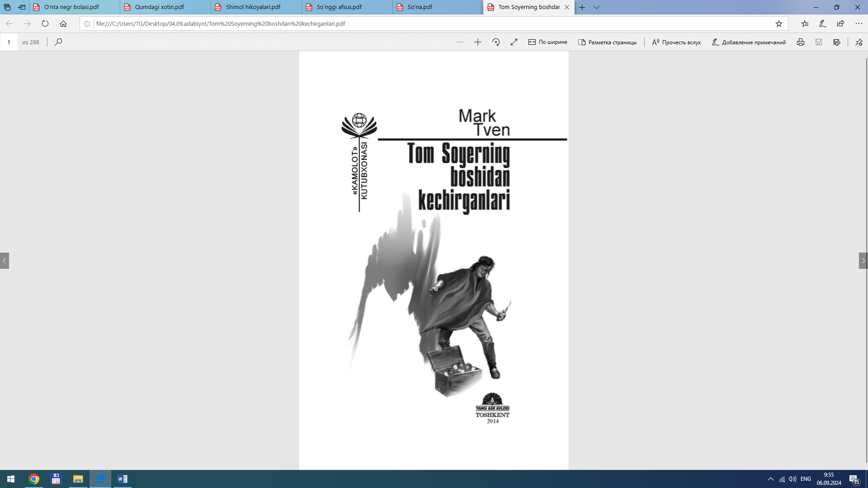Viewport: 868px width, 488px height.
Task: Click the Save as icon
Action: pos(837,42)
